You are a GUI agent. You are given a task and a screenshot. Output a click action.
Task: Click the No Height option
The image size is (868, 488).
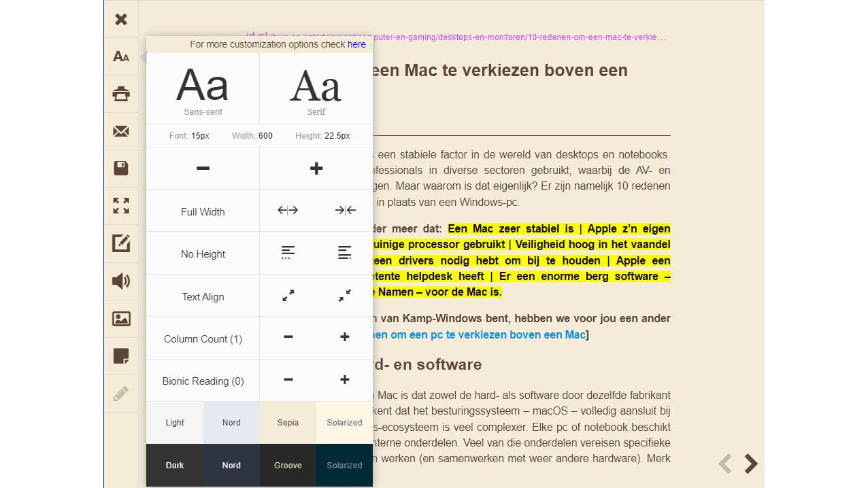(203, 254)
